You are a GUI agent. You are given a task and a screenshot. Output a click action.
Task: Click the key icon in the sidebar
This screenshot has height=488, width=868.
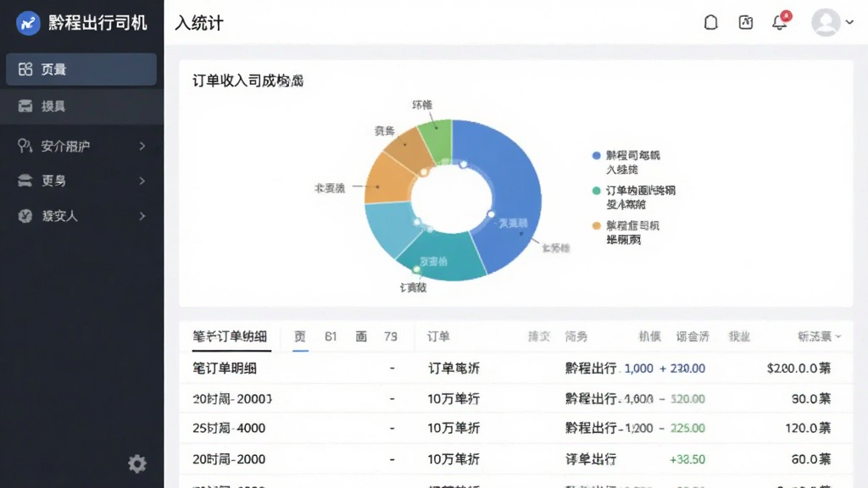point(25,146)
